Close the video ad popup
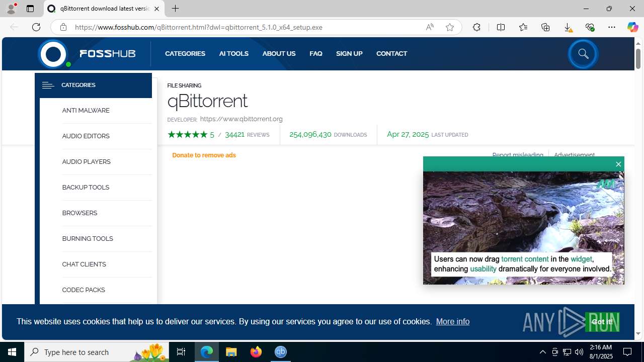 click(x=618, y=164)
